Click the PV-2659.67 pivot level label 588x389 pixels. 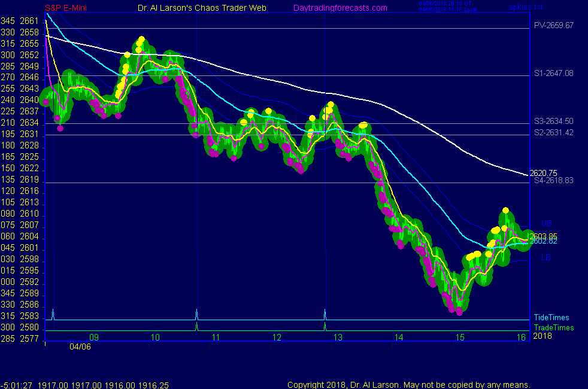(x=554, y=26)
